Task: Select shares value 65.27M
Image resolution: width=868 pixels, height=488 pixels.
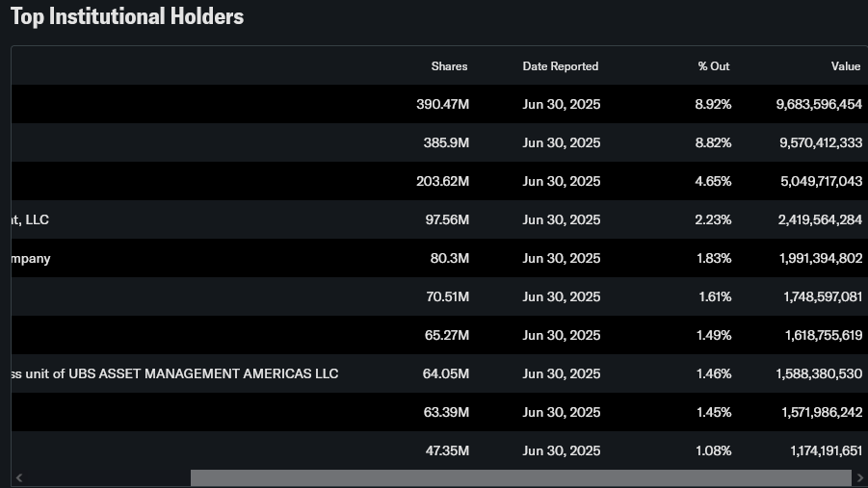Action: click(x=447, y=335)
